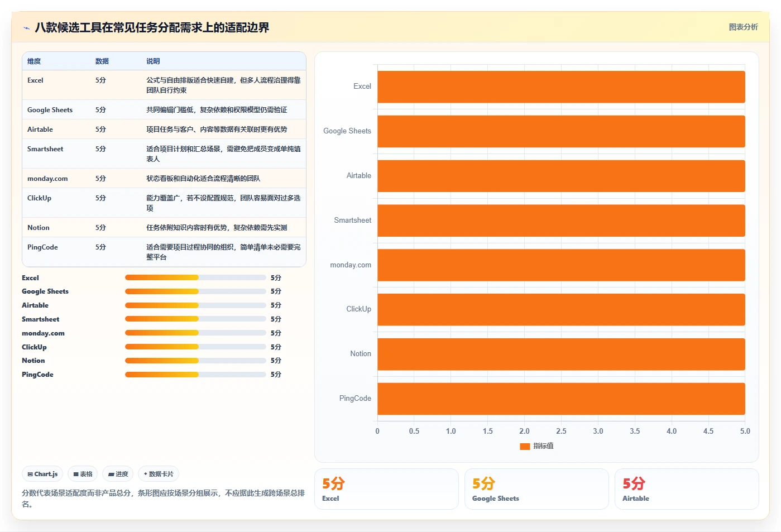Screen dimensions: 781x532
Task: Click the ClickUp progress bar
Action: (195, 347)
